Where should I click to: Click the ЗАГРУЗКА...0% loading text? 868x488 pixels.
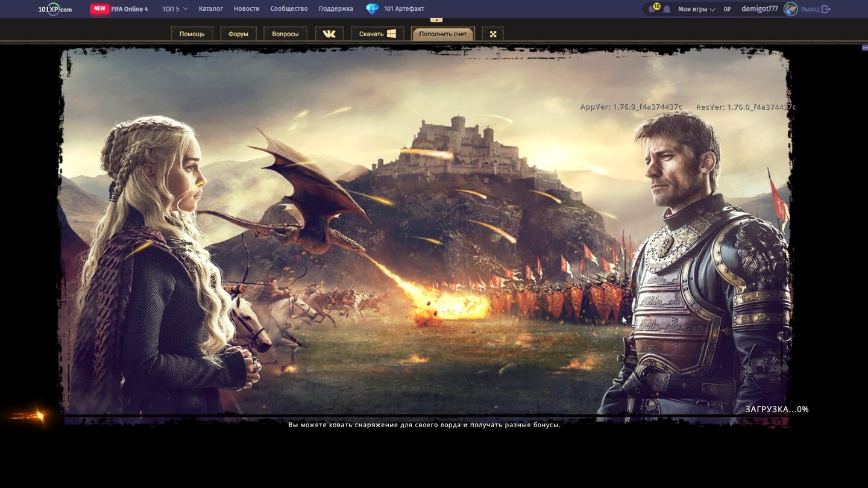point(777,409)
